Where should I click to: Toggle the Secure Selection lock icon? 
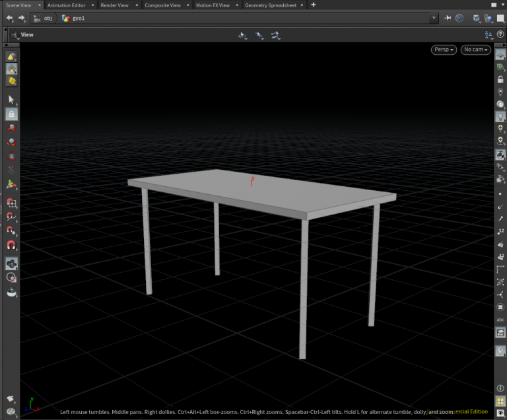11,114
